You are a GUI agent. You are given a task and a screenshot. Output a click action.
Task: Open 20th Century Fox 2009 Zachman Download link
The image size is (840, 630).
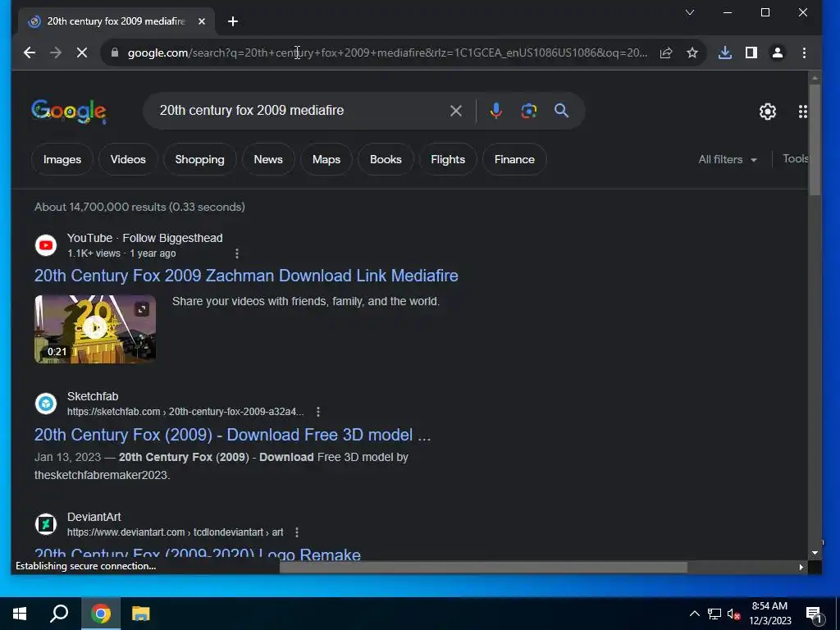coord(246,276)
